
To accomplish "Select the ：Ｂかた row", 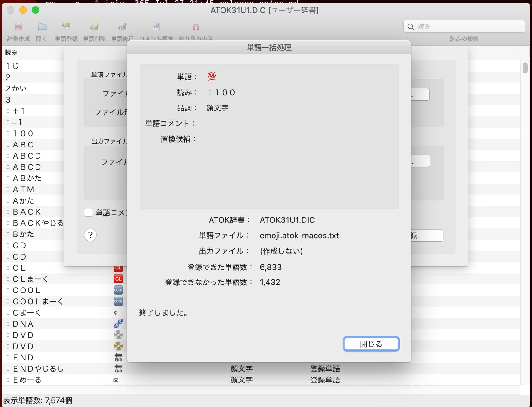I will pos(33,234).
